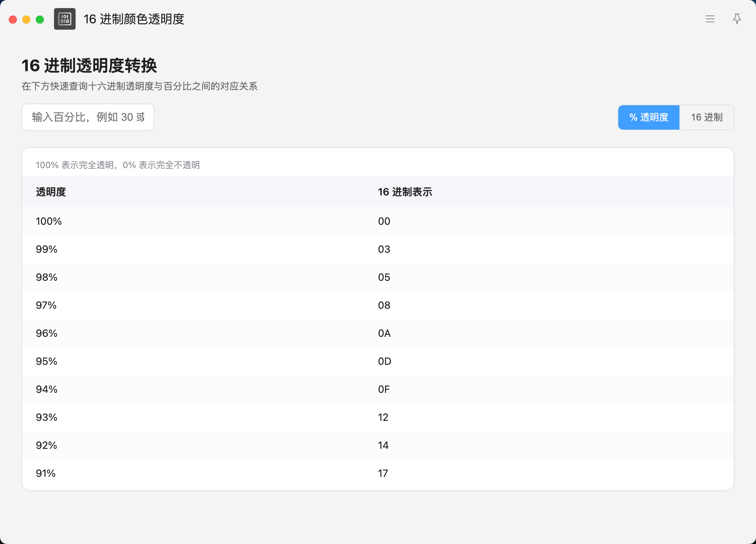Click hex value 0D for 95%

click(x=384, y=361)
